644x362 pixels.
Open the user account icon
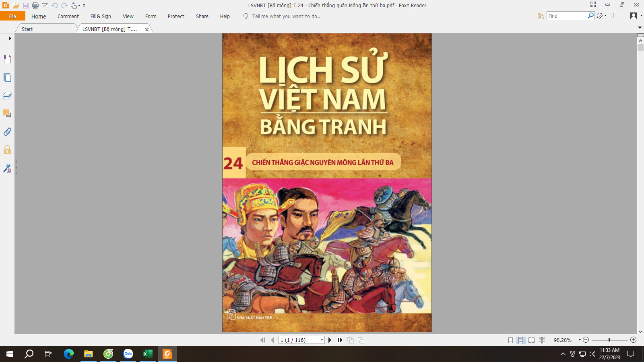tap(634, 16)
